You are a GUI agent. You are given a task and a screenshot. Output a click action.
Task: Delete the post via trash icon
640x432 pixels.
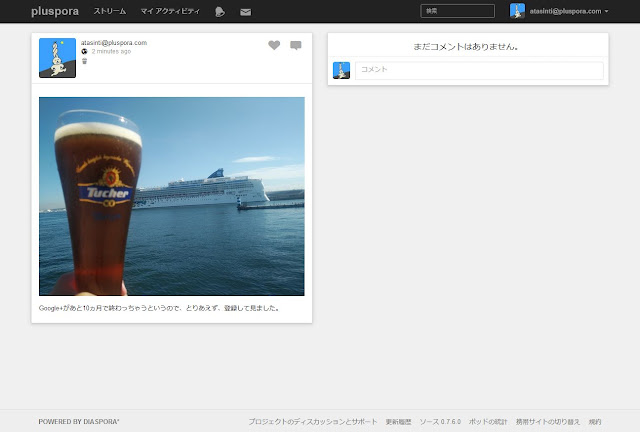click(x=84, y=61)
